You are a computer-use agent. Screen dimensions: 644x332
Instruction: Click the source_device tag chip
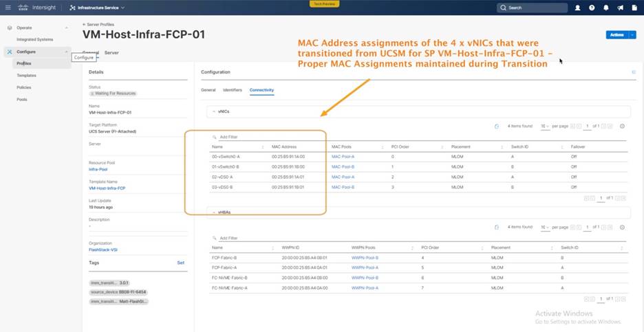(x=118, y=292)
